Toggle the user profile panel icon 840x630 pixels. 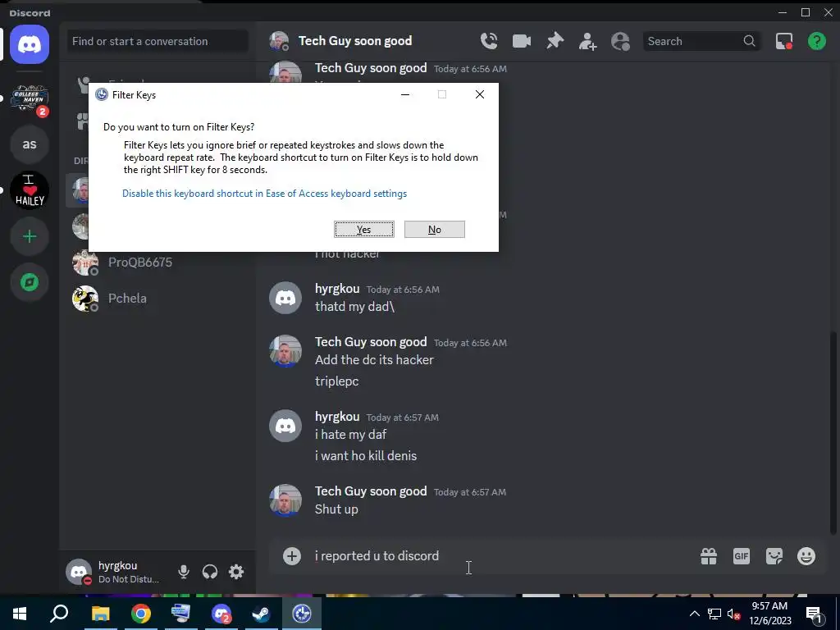[620, 41]
